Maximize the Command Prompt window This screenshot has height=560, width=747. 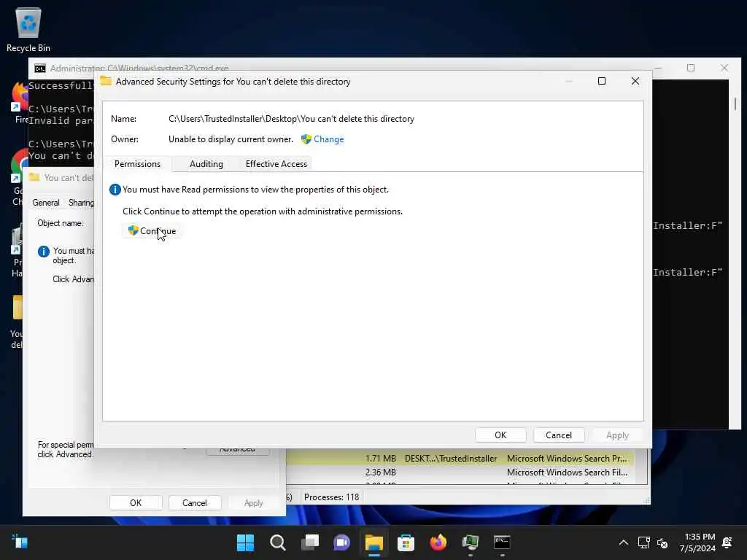point(691,68)
